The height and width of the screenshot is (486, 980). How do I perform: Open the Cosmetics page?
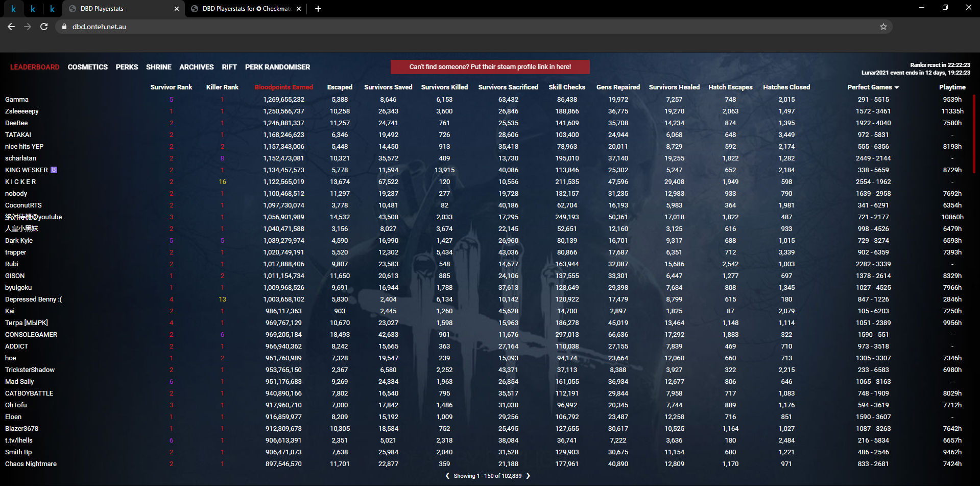(88, 67)
